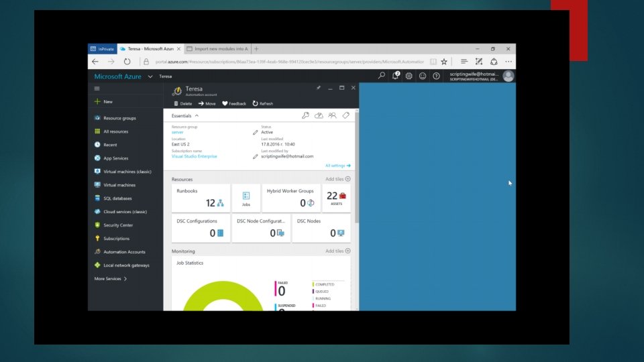Open the Runbooks tile
Screen dimensions: 644x362
201,198
